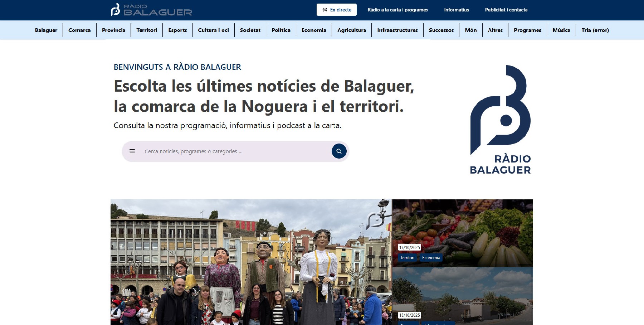644x325 pixels.
Task: Click the Economia tag on vegetables article
Action: click(x=431, y=258)
